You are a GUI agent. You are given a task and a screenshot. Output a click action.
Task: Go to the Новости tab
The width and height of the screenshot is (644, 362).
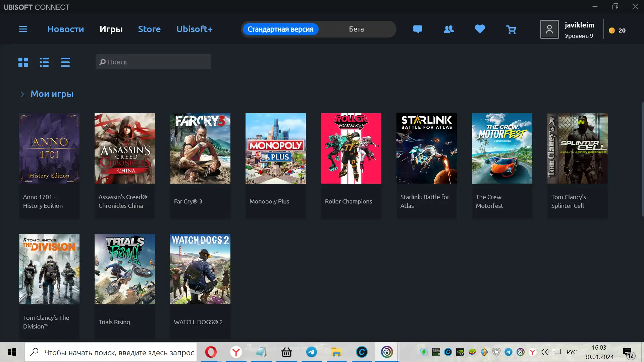(65, 29)
